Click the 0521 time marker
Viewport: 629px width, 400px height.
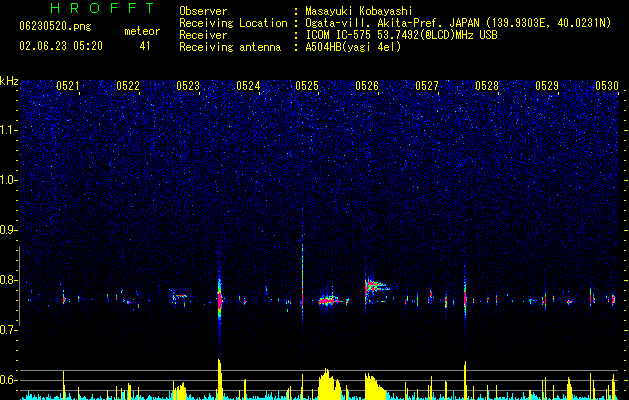[68, 85]
